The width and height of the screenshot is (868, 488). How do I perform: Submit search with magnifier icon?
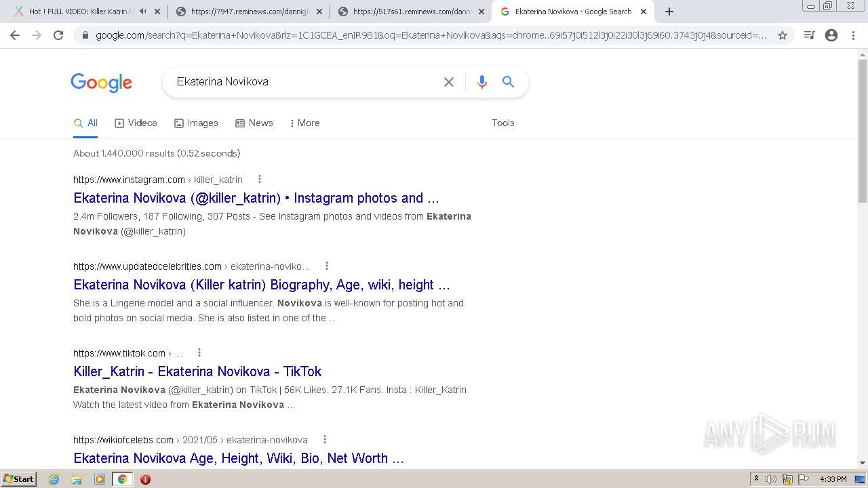pos(508,82)
